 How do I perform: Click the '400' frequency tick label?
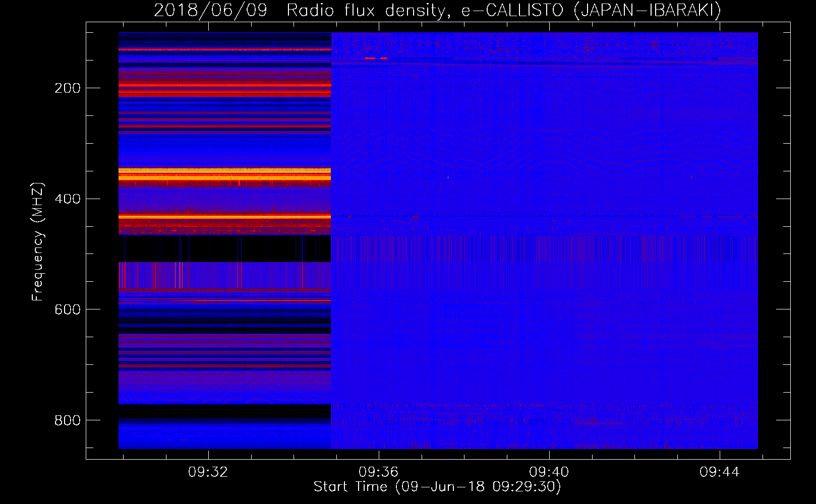68,199
